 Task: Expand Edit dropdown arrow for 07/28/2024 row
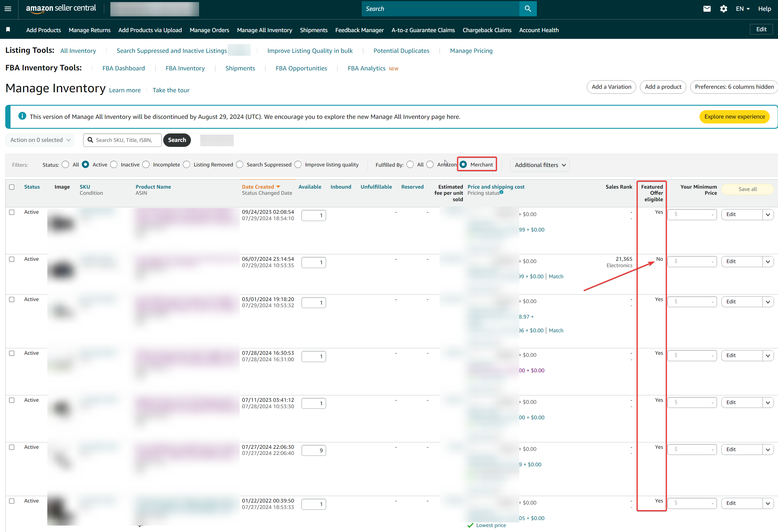point(768,356)
